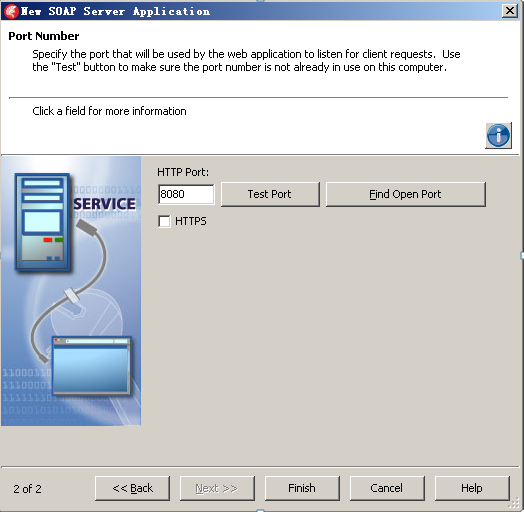524x512 pixels.
Task: Click the resize grip at dialog corner
Action: click(x=515, y=504)
